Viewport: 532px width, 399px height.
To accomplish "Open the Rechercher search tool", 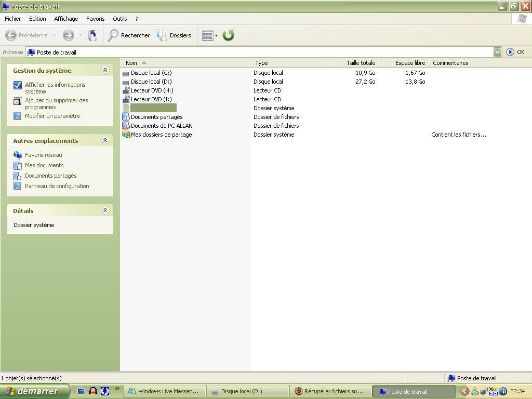I will tap(129, 35).
